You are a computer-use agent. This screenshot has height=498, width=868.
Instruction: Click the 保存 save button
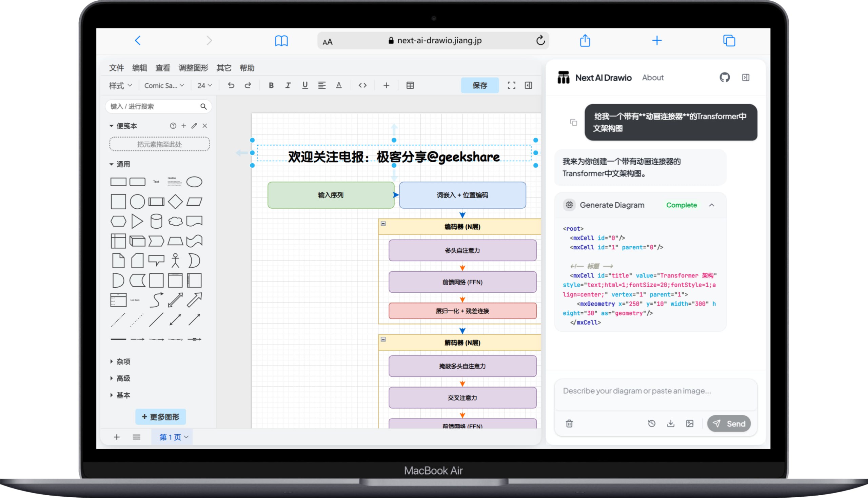[x=479, y=85]
